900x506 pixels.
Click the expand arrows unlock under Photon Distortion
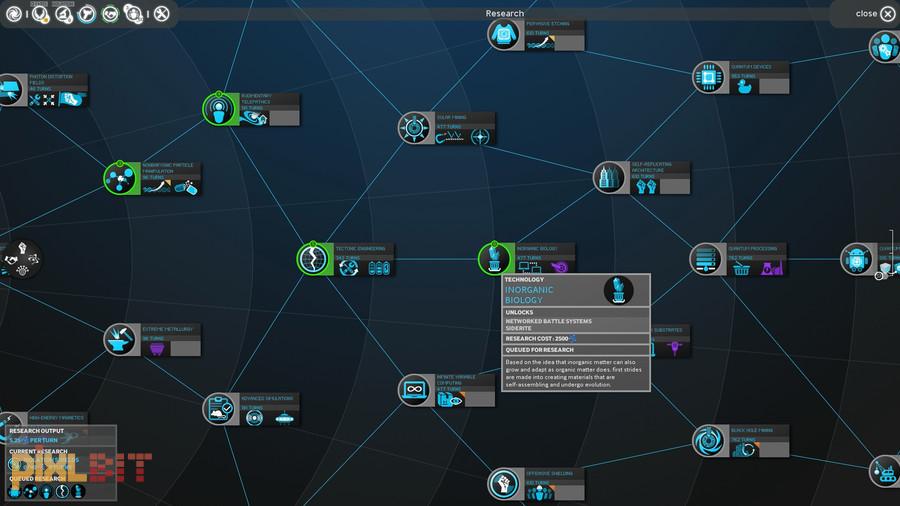tap(49, 100)
